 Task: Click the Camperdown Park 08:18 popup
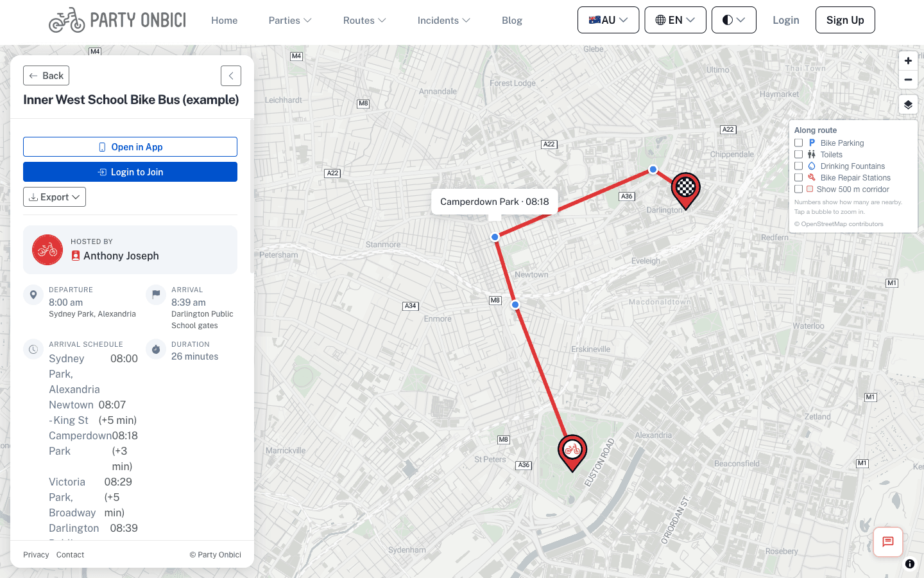click(495, 202)
